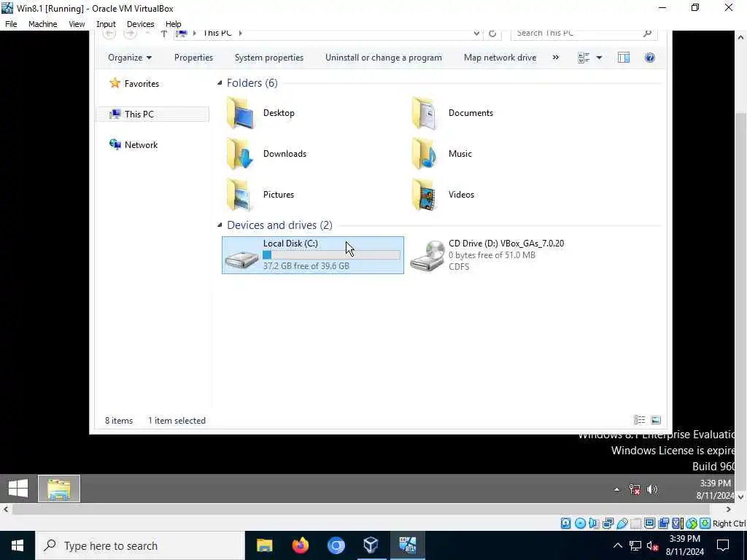This screenshot has height=560, width=747.
Task: Open the VirtualBox View menu
Action: pyautogui.click(x=77, y=24)
